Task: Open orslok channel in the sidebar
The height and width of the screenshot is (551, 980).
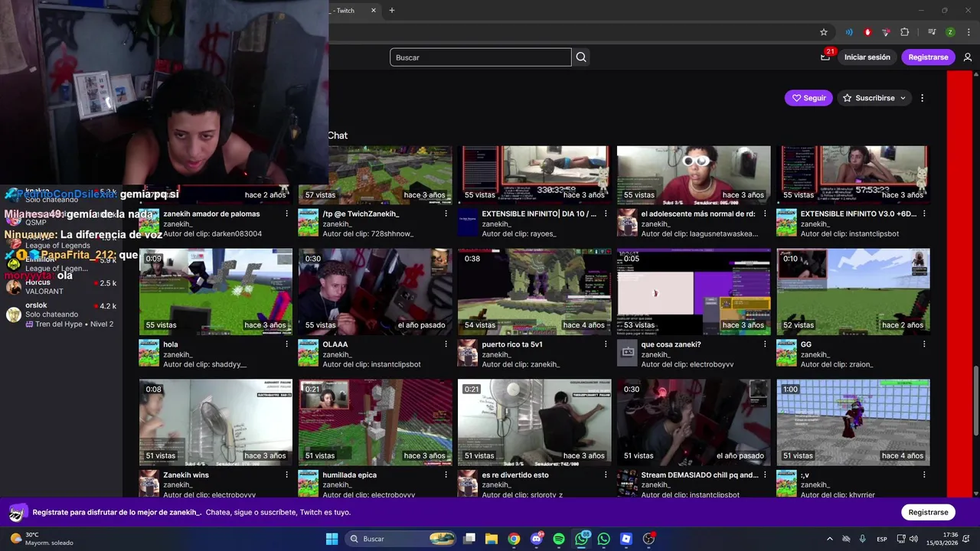Action: (61, 315)
